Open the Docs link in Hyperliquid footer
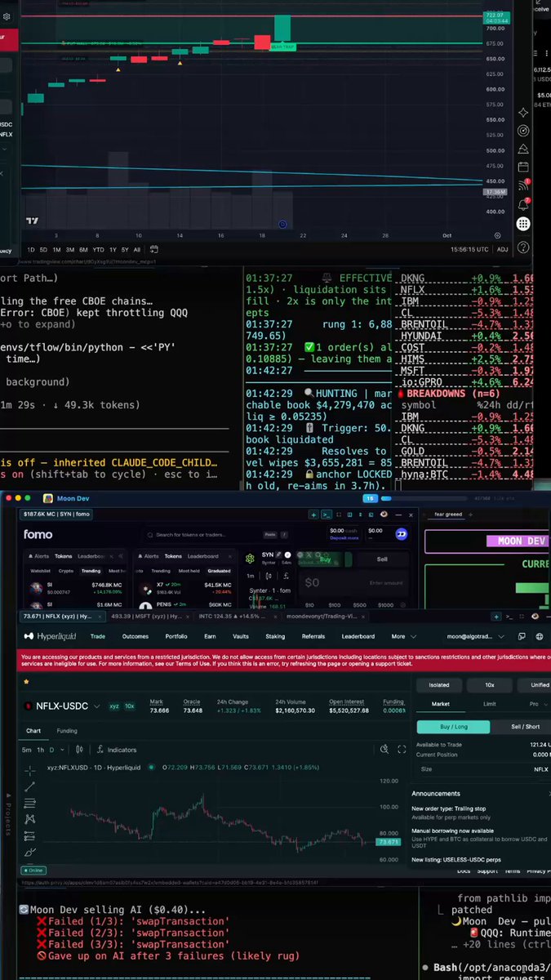This screenshot has height=980, width=551. click(x=464, y=871)
